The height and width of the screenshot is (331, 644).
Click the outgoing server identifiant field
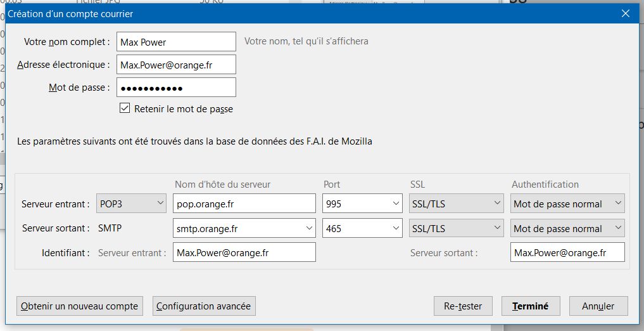tap(567, 252)
